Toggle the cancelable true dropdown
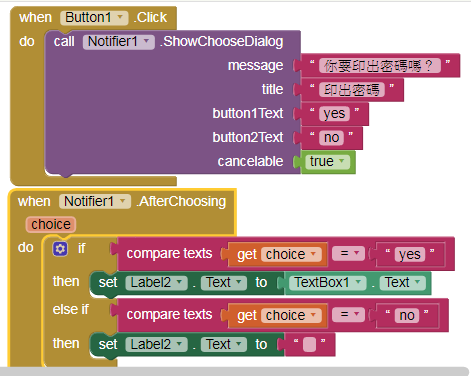471x376 pixels. click(x=328, y=161)
